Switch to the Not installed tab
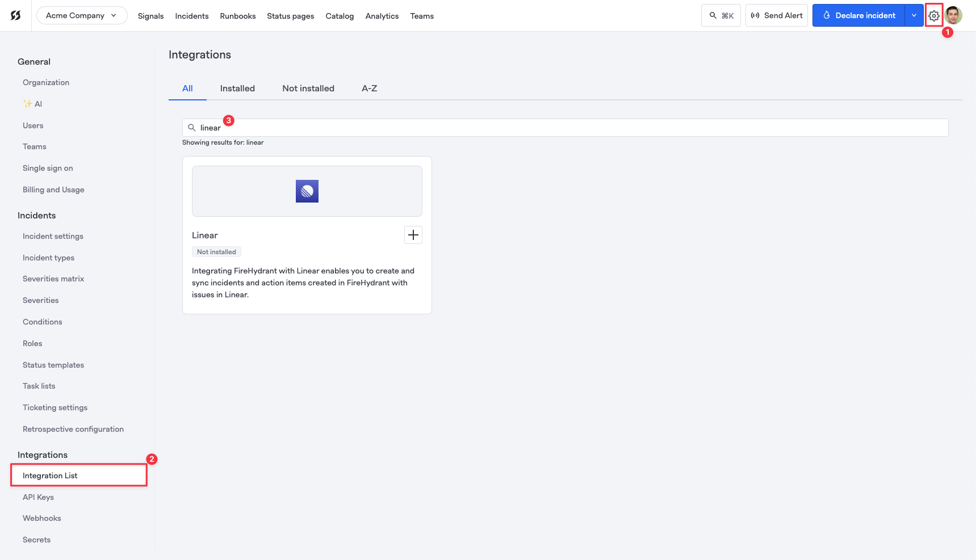 coord(308,89)
